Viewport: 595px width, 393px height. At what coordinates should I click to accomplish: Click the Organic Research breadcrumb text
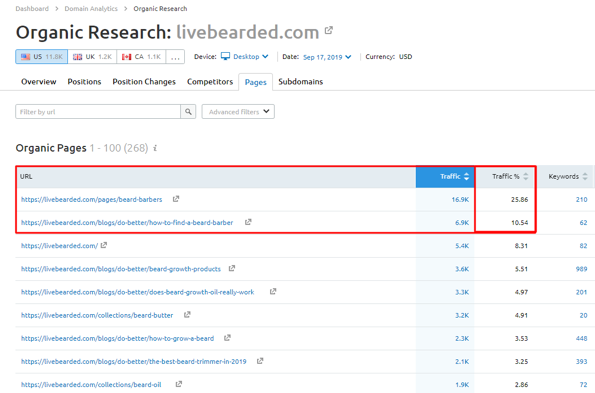tap(160, 8)
